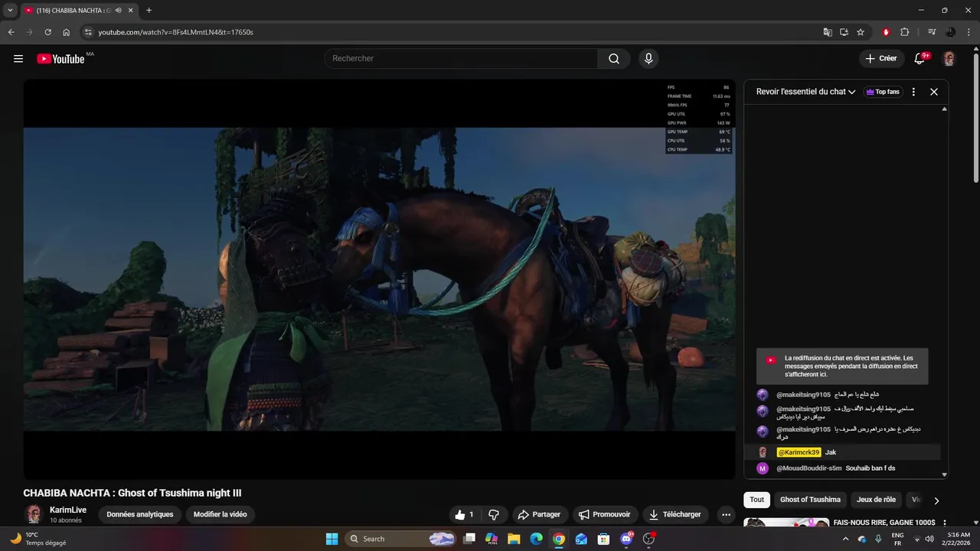Focus the youtube.com address bar URL
Image resolution: width=980 pixels, height=551 pixels.
click(175, 32)
